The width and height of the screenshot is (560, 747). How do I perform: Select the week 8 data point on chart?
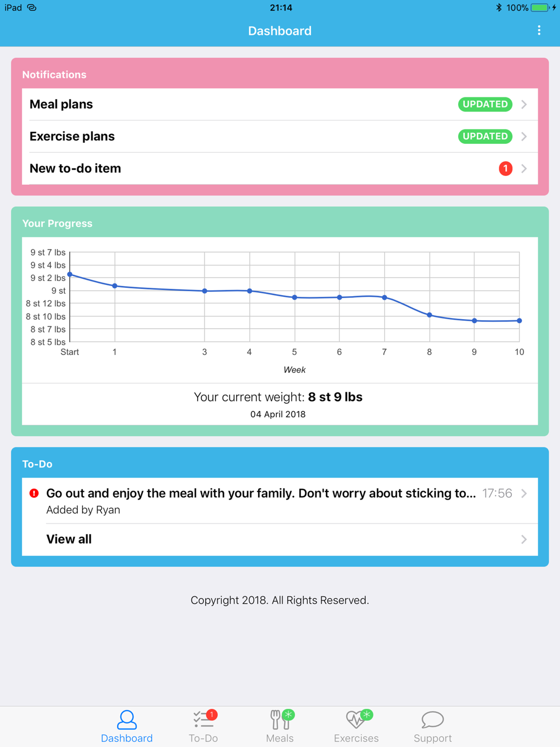pyautogui.click(x=430, y=315)
